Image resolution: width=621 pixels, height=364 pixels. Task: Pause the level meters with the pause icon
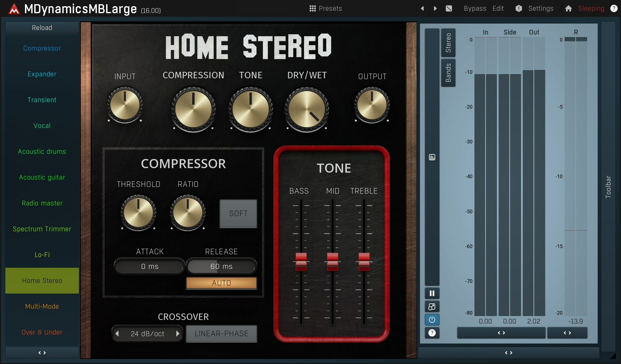(432, 293)
